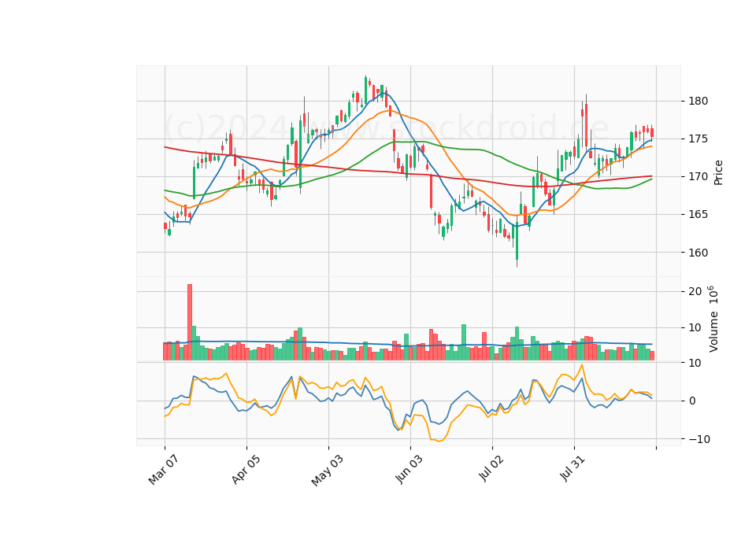
Task: Click the 170 price axis label
Action: coord(699,177)
